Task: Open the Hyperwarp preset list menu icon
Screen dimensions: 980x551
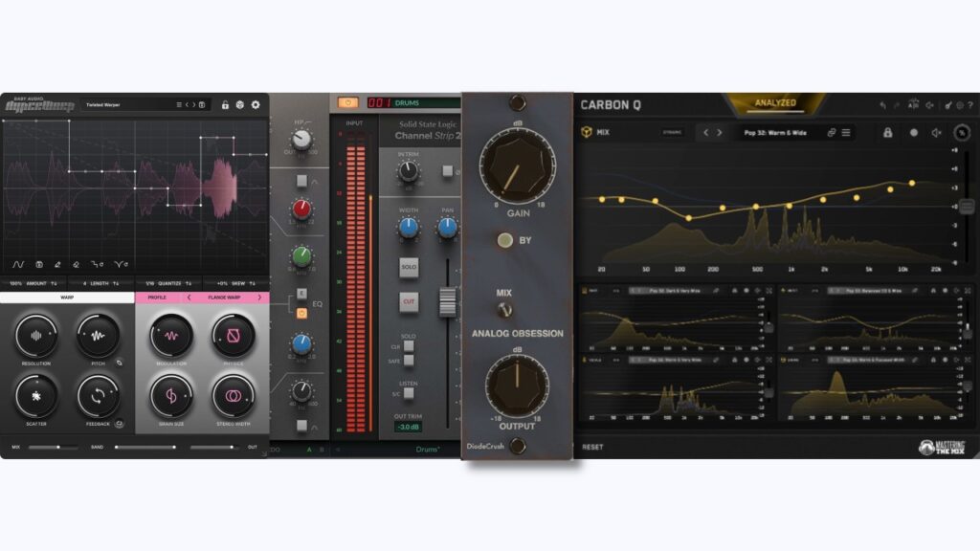Action: coord(179,105)
